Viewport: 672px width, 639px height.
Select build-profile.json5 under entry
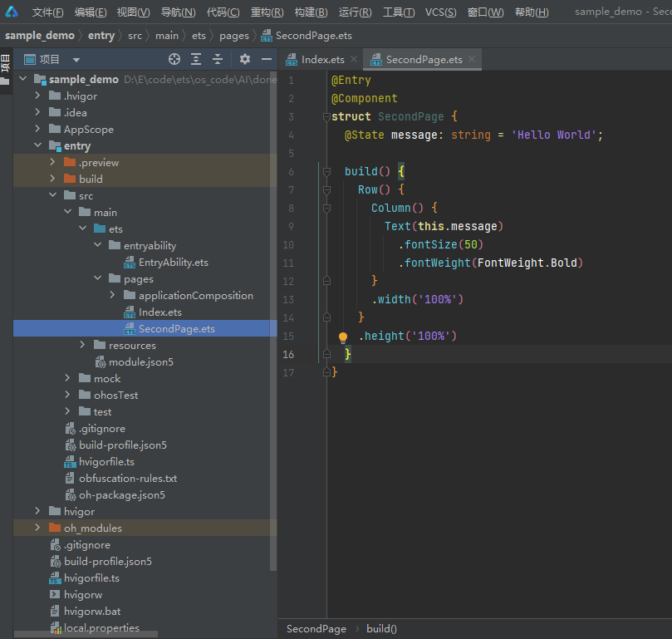[123, 445]
